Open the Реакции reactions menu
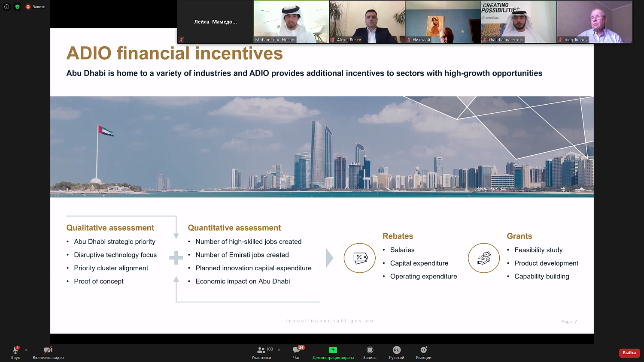 [423, 353]
